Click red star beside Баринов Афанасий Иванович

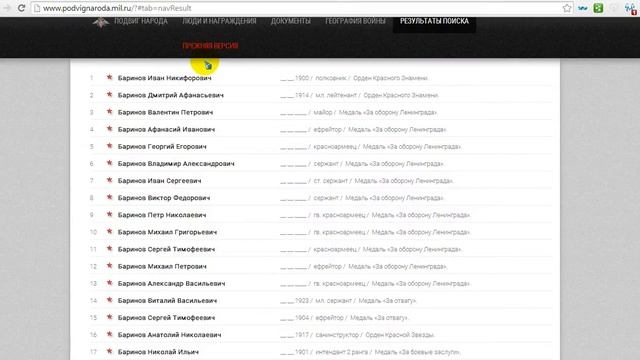click(109, 129)
